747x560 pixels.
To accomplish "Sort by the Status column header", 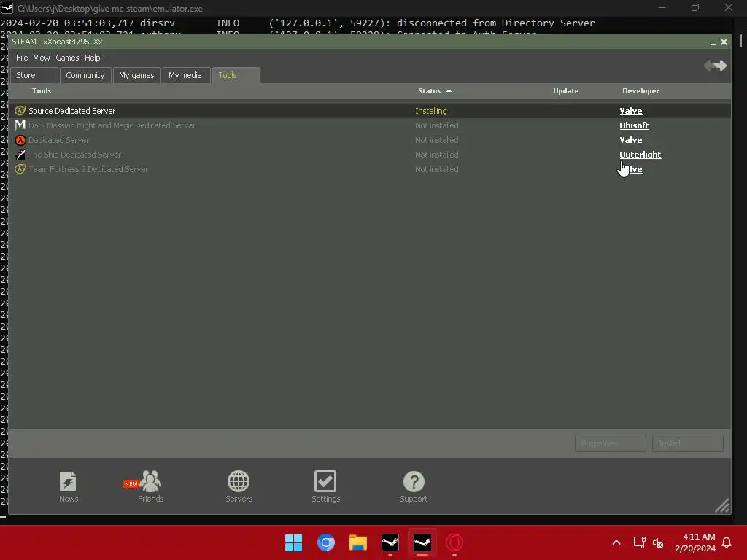I will coord(429,90).
